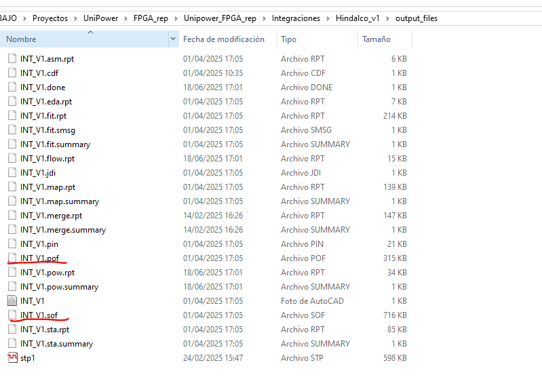The height and width of the screenshot is (392, 542).
Task: Click the date 01/04/2025 10:35
Action: click(x=213, y=73)
